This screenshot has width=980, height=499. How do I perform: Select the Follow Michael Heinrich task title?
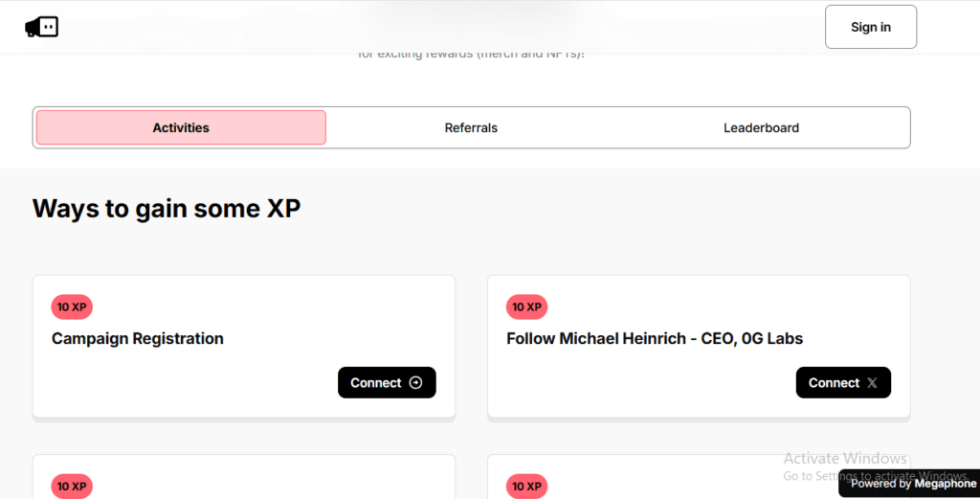(655, 338)
